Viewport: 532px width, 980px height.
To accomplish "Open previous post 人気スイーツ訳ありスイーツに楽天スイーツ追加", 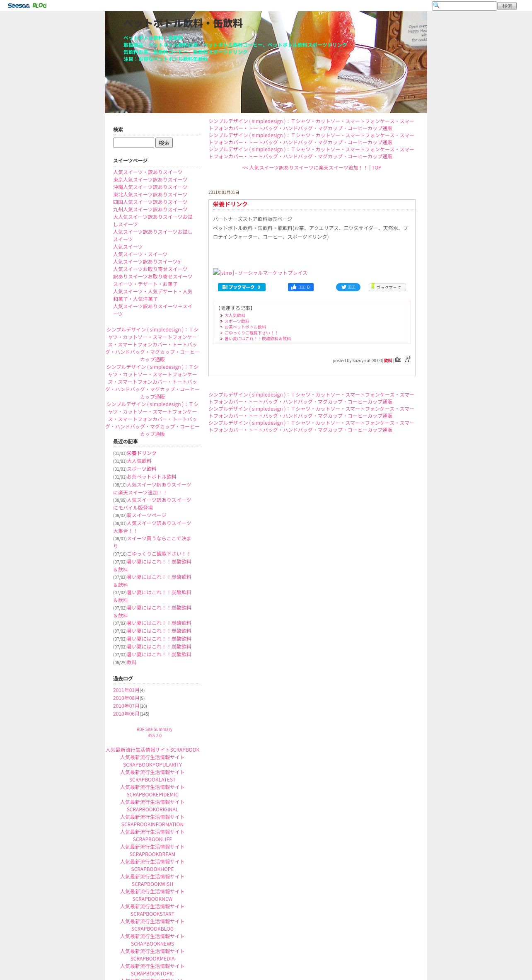I will (x=305, y=168).
